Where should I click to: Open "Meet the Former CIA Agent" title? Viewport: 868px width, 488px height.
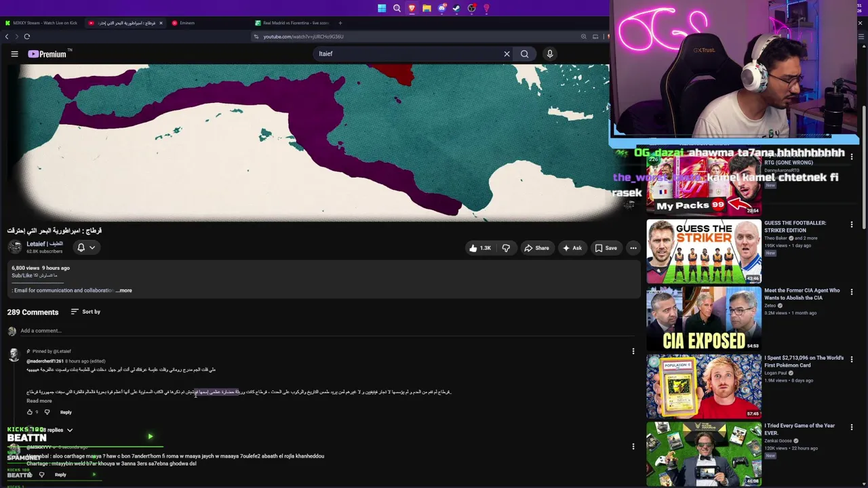tap(802, 294)
